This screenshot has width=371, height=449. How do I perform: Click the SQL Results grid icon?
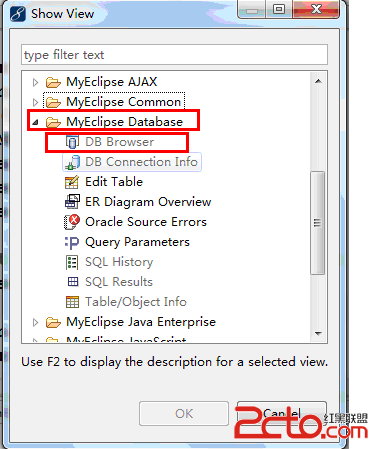[x=73, y=282]
